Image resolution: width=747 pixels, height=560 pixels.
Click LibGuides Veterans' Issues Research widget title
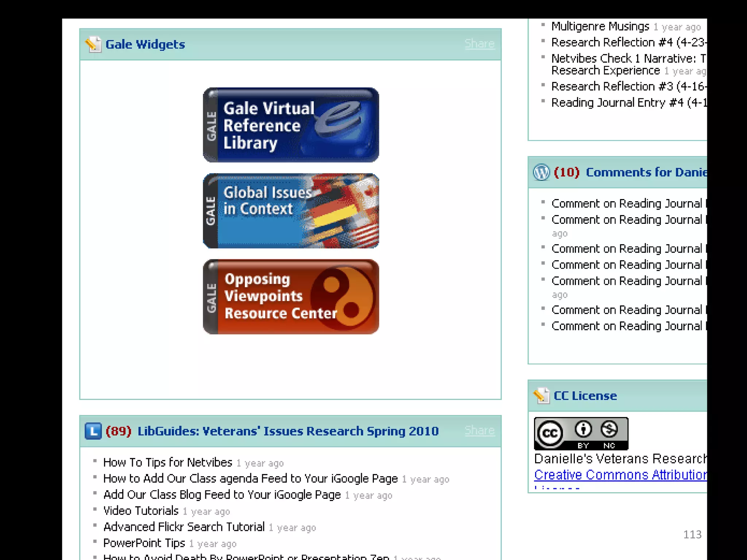(288, 431)
